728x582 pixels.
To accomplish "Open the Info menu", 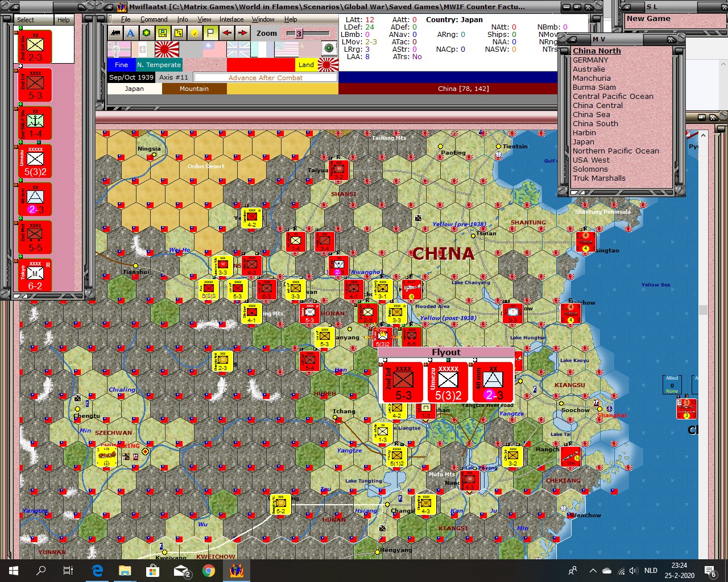I will pyautogui.click(x=183, y=19).
